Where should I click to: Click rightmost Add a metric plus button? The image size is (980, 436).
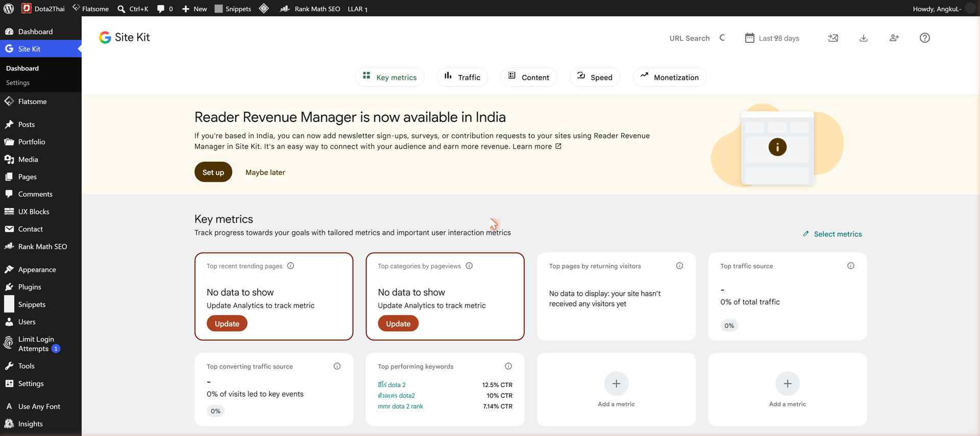(788, 383)
